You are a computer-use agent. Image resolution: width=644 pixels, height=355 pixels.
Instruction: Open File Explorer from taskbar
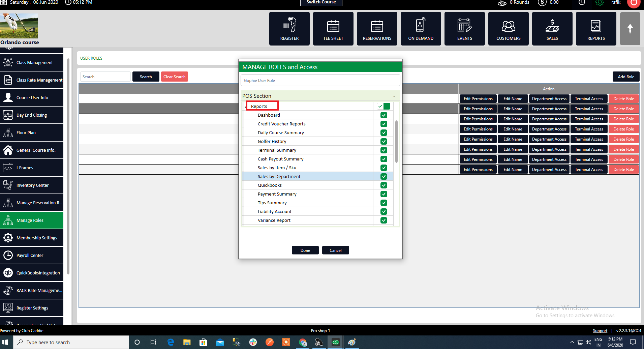[x=187, y=342]
